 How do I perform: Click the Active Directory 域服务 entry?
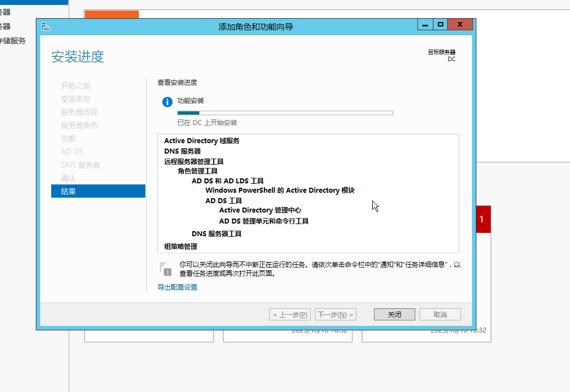click(202, 140)
